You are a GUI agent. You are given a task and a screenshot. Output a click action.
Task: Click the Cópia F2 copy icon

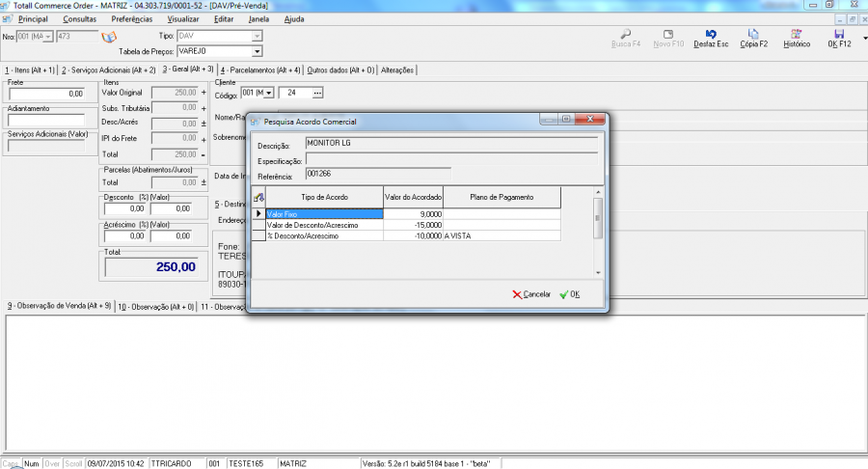click(x=754, y=34)
